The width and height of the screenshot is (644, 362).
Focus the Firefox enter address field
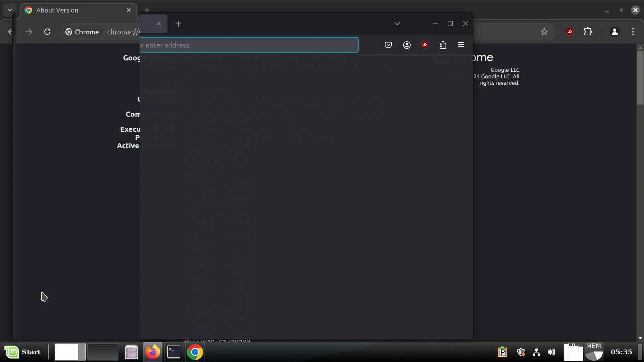click(248, 45)
